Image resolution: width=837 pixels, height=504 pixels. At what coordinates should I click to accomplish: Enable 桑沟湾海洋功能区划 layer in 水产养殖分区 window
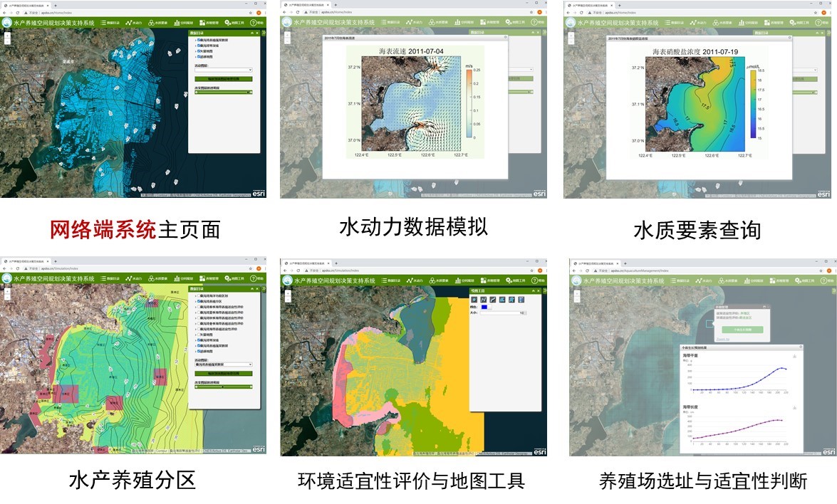click(x=197, y=295)
